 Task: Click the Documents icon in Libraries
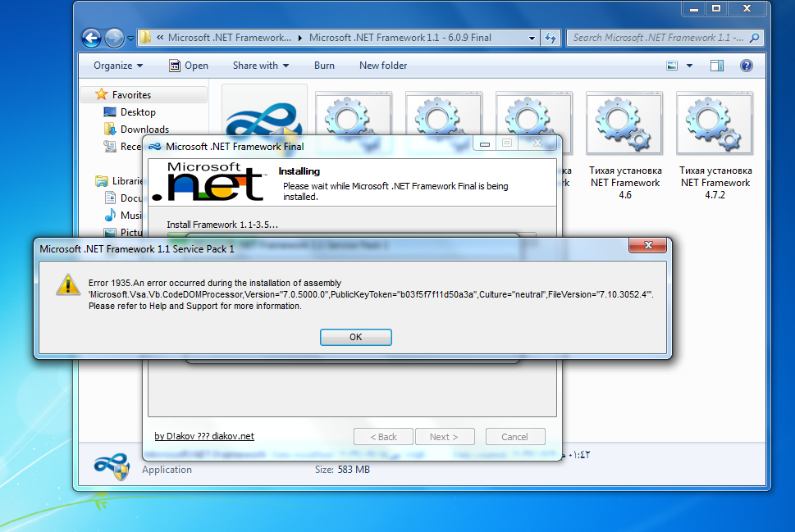click(x=110, y=198)
